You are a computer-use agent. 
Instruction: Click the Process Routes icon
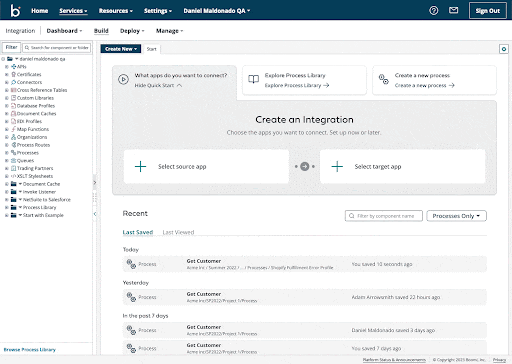click(14, 145)
